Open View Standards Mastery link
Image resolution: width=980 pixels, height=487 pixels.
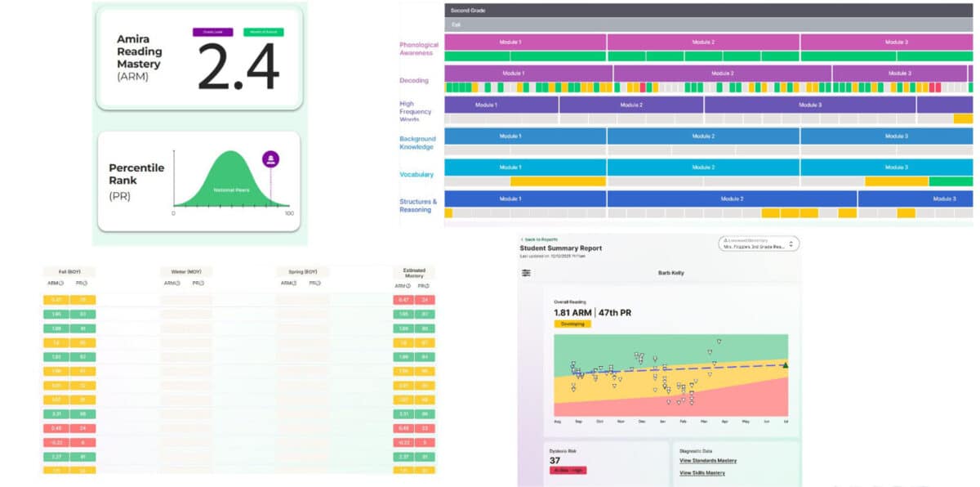(x=708, y=461)
